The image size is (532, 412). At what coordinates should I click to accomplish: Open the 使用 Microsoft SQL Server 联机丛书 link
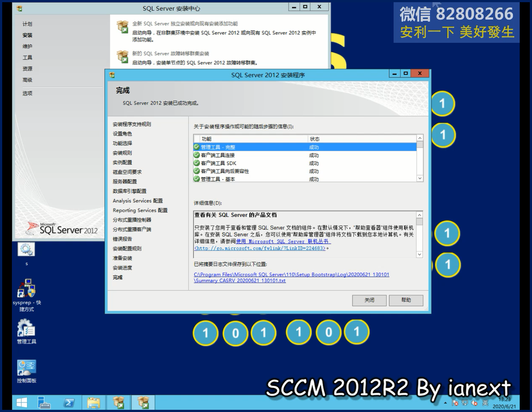283,242
